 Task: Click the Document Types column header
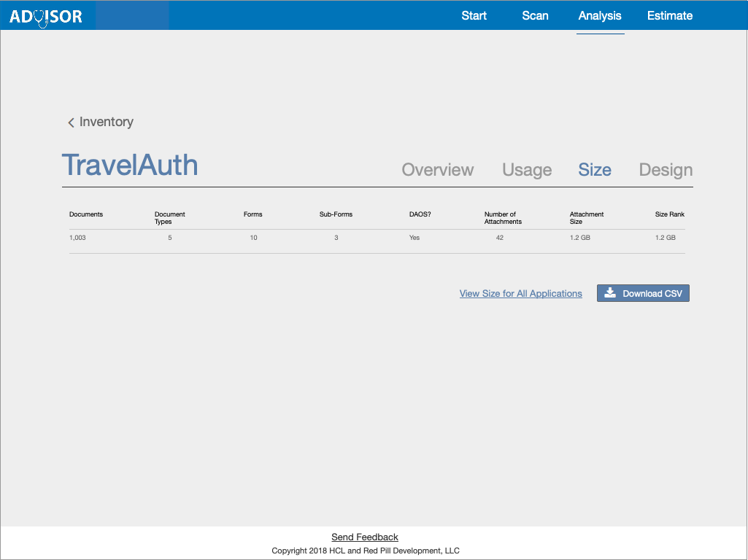pyautogui.click(x=170, y=217)
